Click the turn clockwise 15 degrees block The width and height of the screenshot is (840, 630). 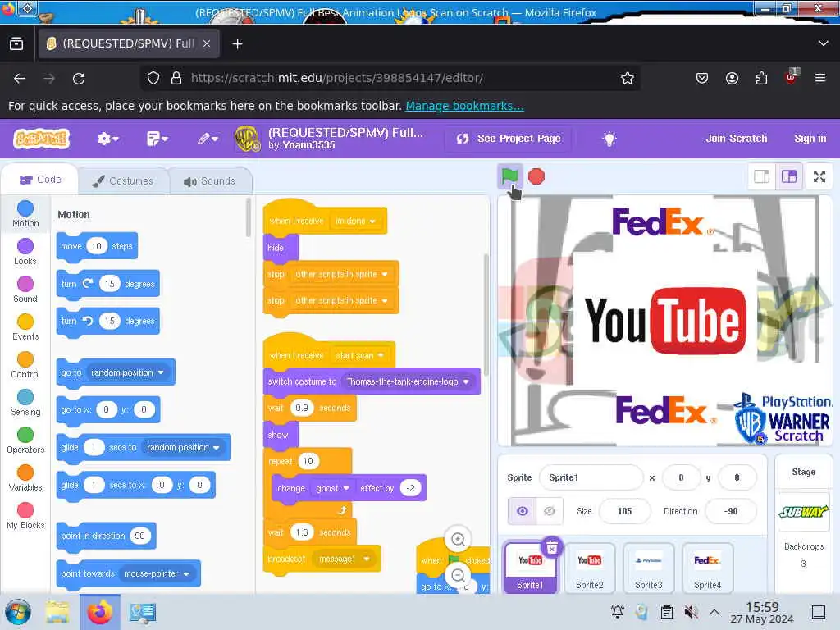point(107,284)
